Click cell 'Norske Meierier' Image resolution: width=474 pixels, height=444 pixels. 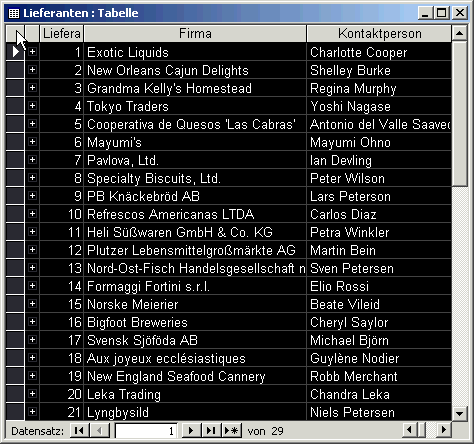click(195, 304)
